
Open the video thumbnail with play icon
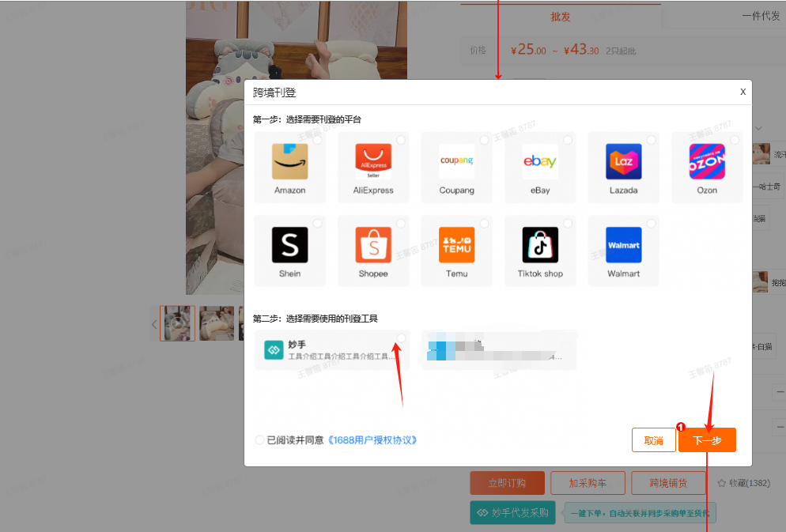tap(177, 323)
